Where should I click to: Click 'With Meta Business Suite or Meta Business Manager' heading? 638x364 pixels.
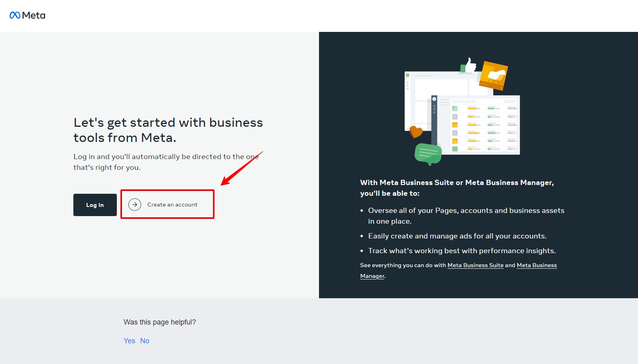click(457, 188)
